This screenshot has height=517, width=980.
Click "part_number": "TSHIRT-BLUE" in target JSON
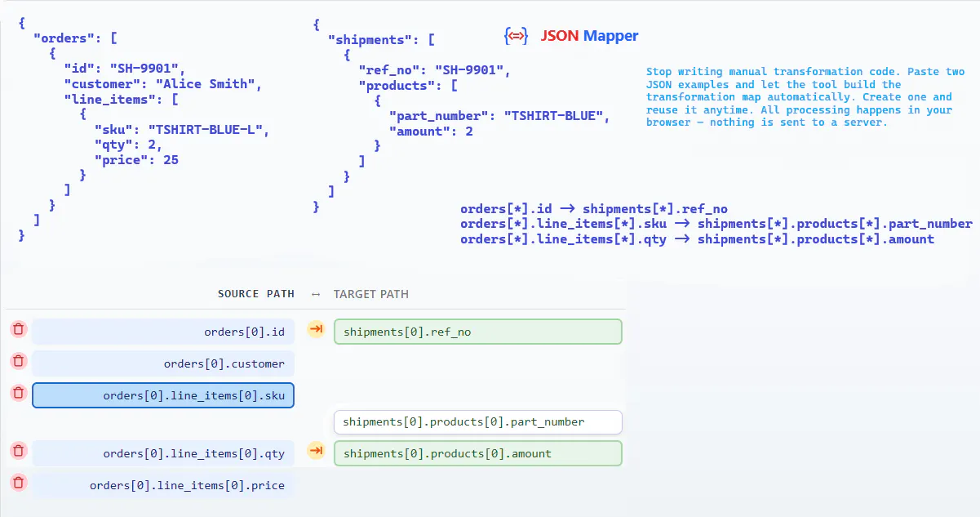pos(499,116)
